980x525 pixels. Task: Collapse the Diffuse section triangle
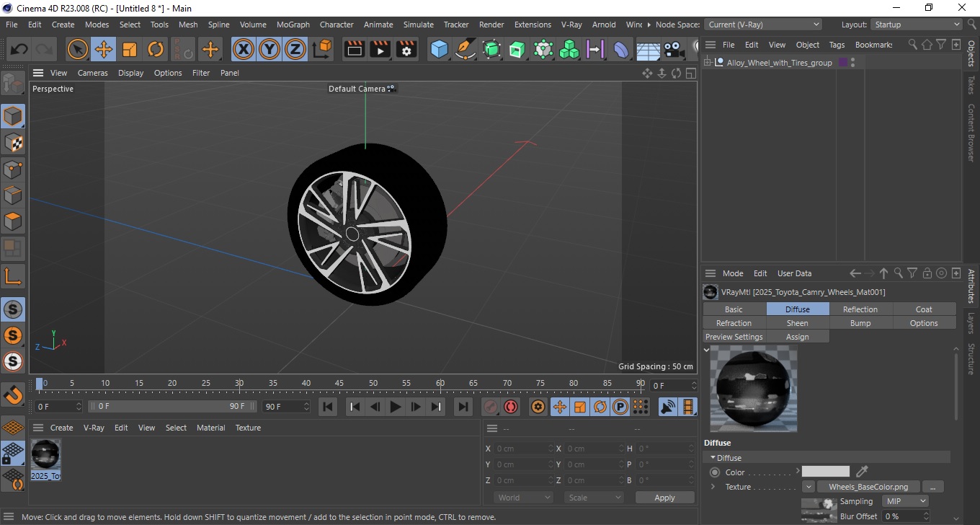[x=713, y=457]
